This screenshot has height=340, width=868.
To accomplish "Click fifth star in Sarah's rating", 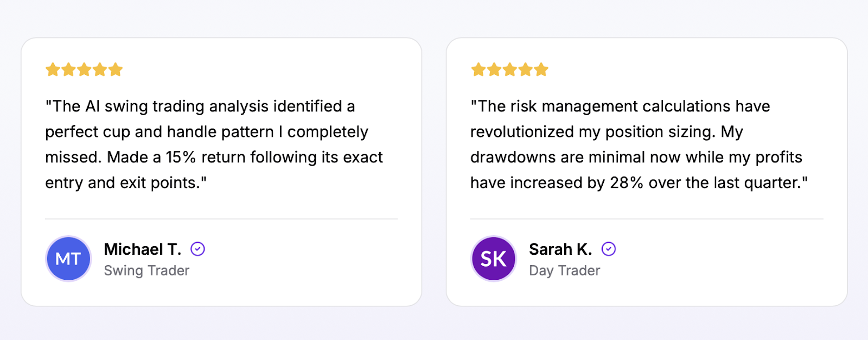I will (x=541, y=70).
